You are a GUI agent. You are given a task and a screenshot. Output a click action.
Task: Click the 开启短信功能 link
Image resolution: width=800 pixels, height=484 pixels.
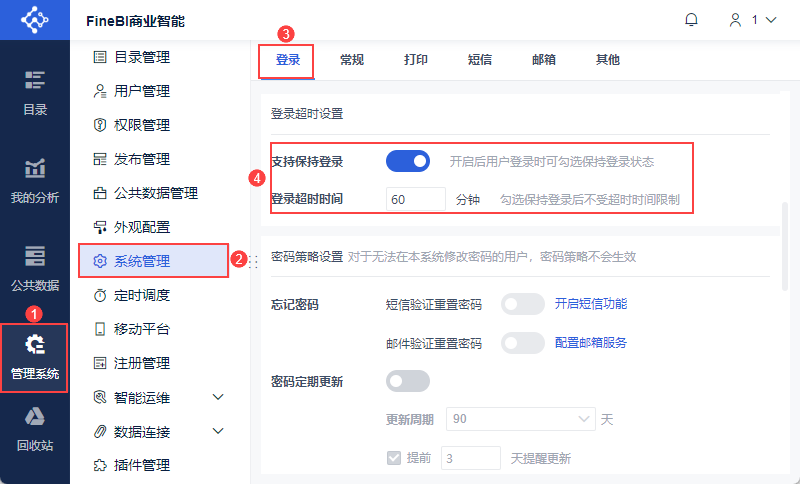tap(591, 304)
